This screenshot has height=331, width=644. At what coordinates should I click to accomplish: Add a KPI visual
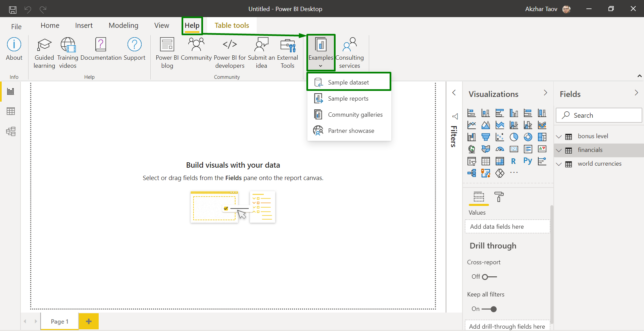coord(542,149)
